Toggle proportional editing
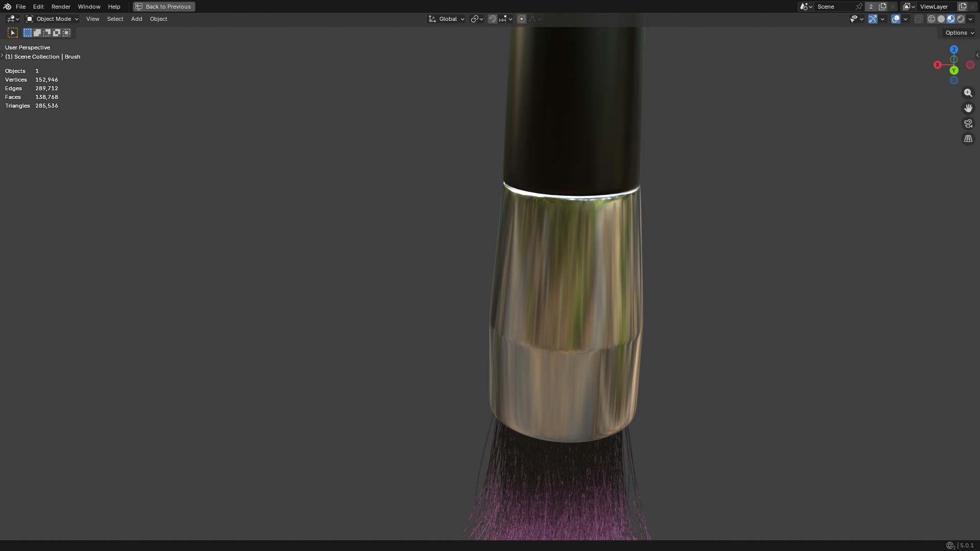Viewport: 980px width, 551px height. click(x=522, y=19)
